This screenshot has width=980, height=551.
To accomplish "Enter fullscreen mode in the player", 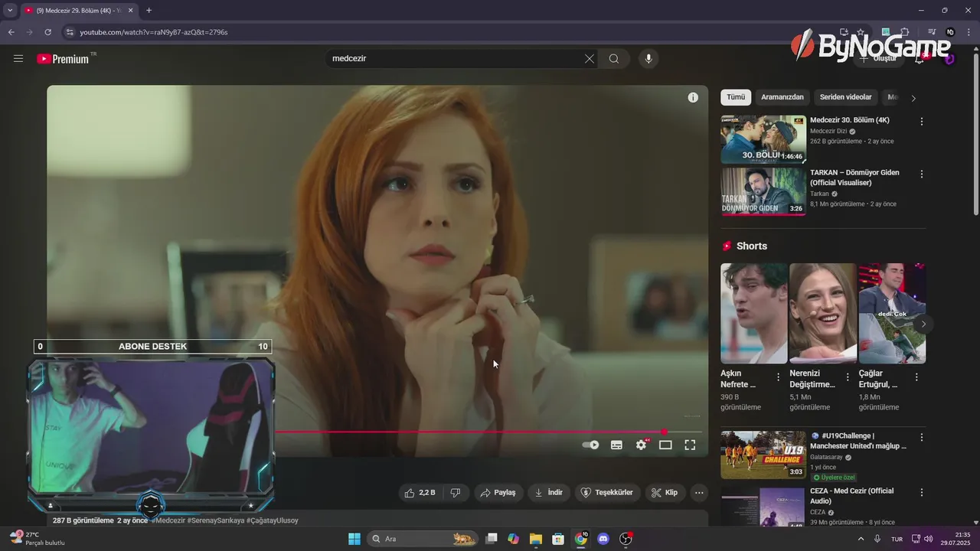I will click(690, 445).
